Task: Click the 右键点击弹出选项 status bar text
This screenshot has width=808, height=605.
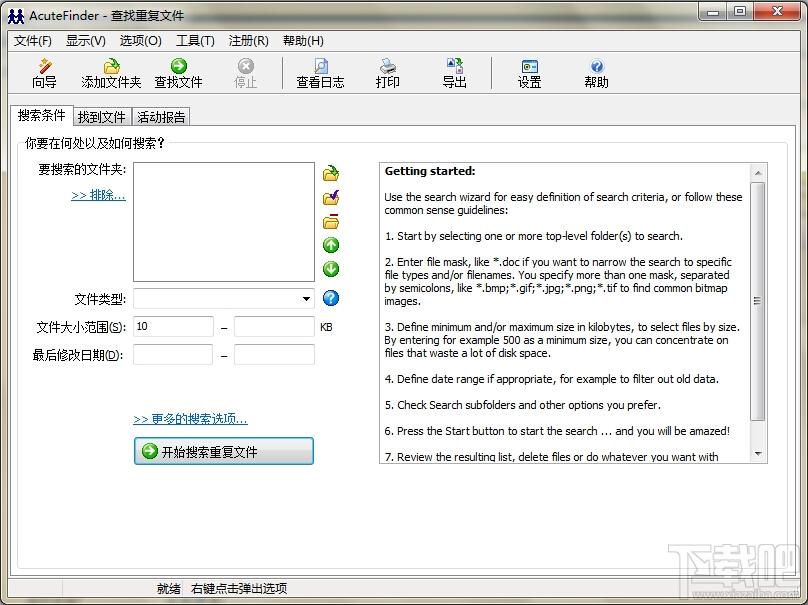Action: 239,589
